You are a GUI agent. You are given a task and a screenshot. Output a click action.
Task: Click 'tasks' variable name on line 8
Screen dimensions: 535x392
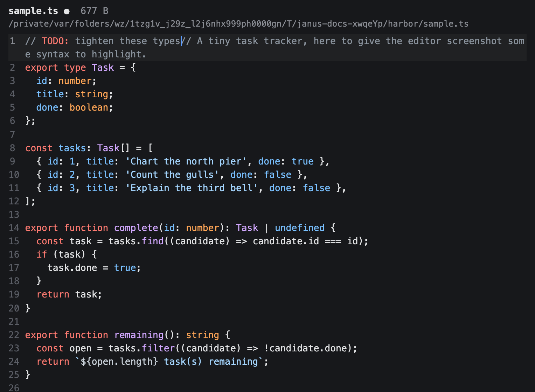[72, 148]
